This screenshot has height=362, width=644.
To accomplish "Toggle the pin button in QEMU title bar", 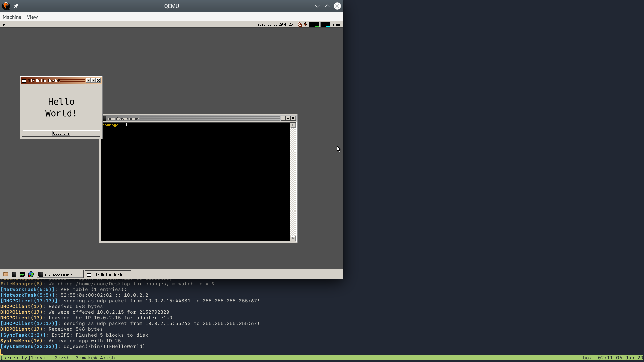I will [16, 6].
